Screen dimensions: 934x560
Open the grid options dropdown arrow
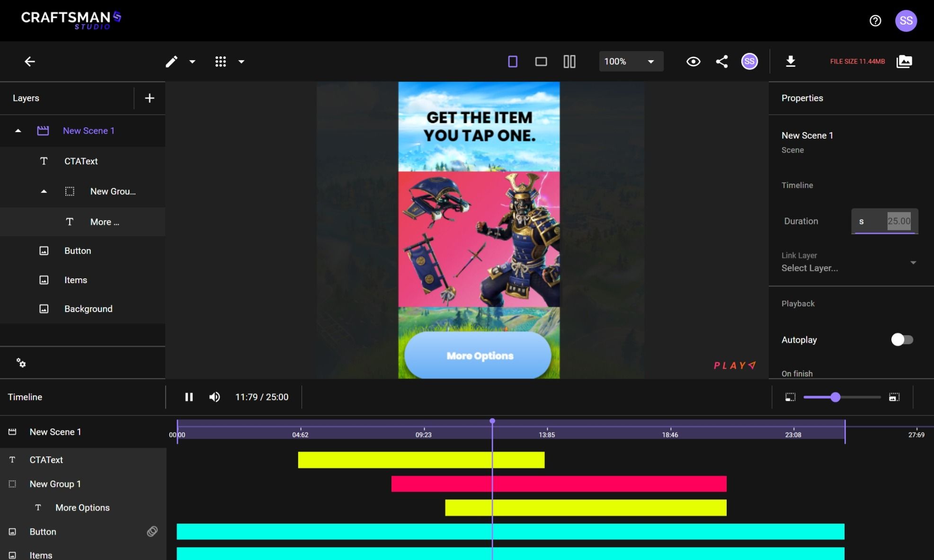pyautogui.click(x=241, y=62)
